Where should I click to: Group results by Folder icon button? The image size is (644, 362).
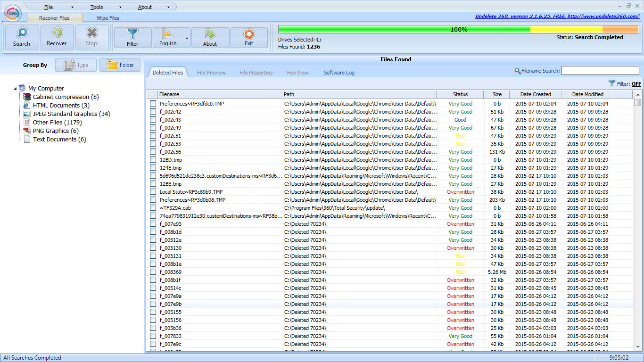tap(120, 65)
